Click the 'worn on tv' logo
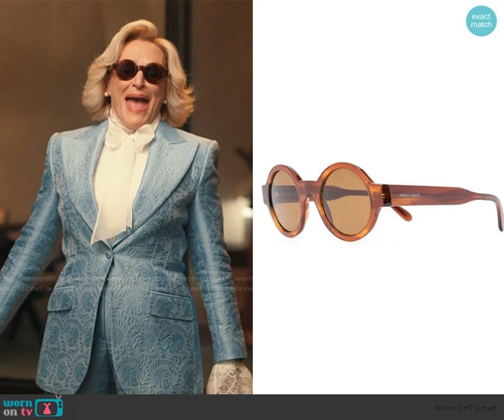Viewport: 504px width, 420px height. (33, 407)
